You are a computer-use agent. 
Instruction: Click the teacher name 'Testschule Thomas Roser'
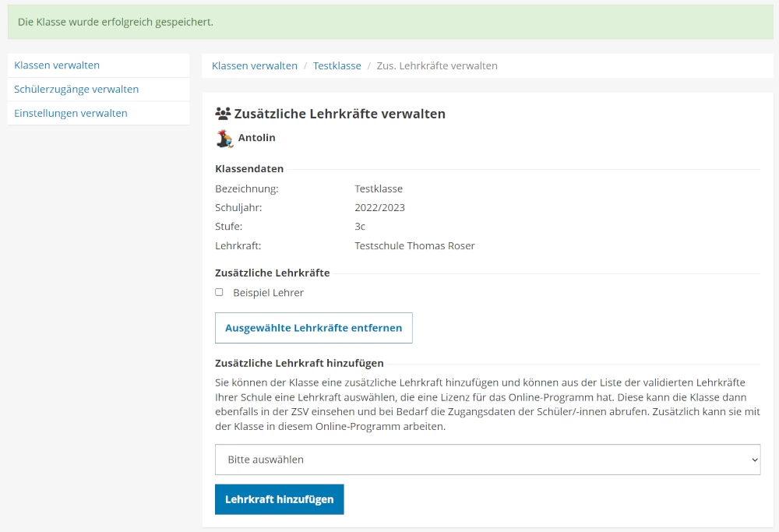[414, 246]
